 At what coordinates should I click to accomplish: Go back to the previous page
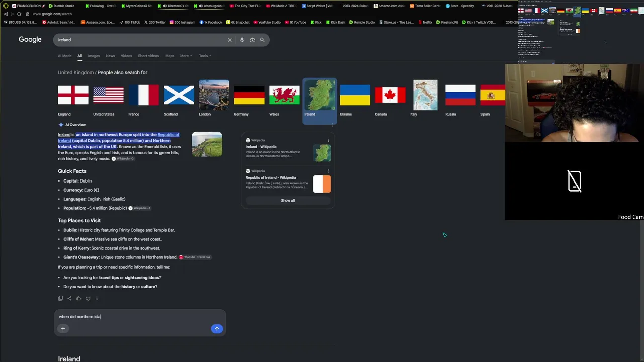(x=6, y=14)
